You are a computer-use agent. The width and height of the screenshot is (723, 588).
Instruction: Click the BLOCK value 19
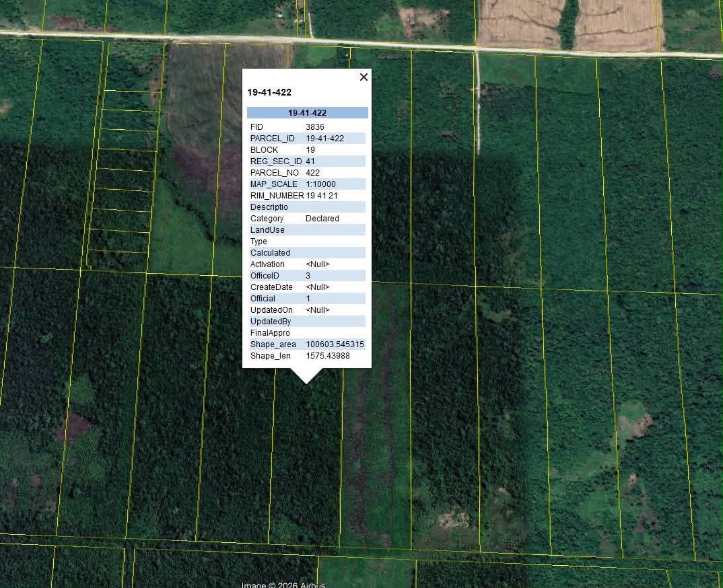click(x=310, y=150)
